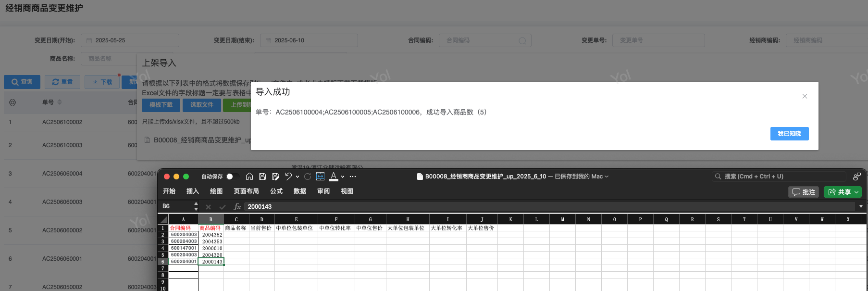Click the Redo arrow icon
Screen dimensions: 868x291
click(x=308, y=177)
